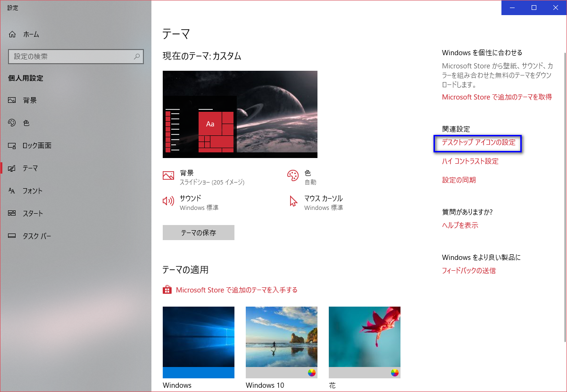Image resolution: width=567 pixels, height=392 pixels.
Task: Click the vertical scrollbar on right edge
Action: [x=565, y=189]
